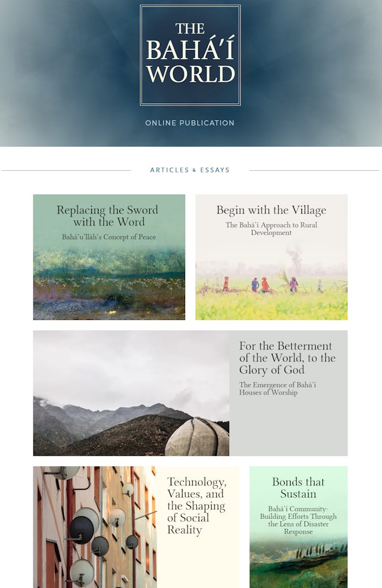Open Replacing the Sword with the Word title
Image resolution: width=382 pixels, height=588 pixels.
click(x=107, y=216)
